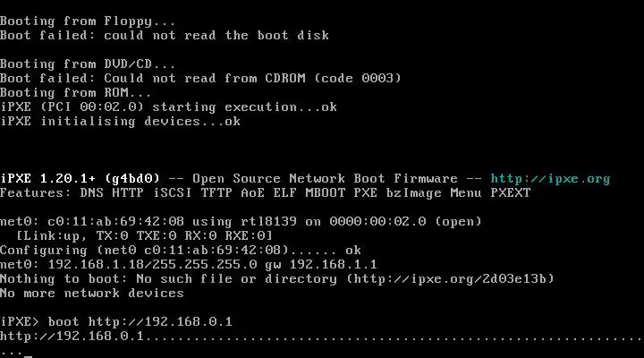Click the net0 MAC address c0:11:ab:69:42:08
The image size is (644, 358).
(115, 222)
